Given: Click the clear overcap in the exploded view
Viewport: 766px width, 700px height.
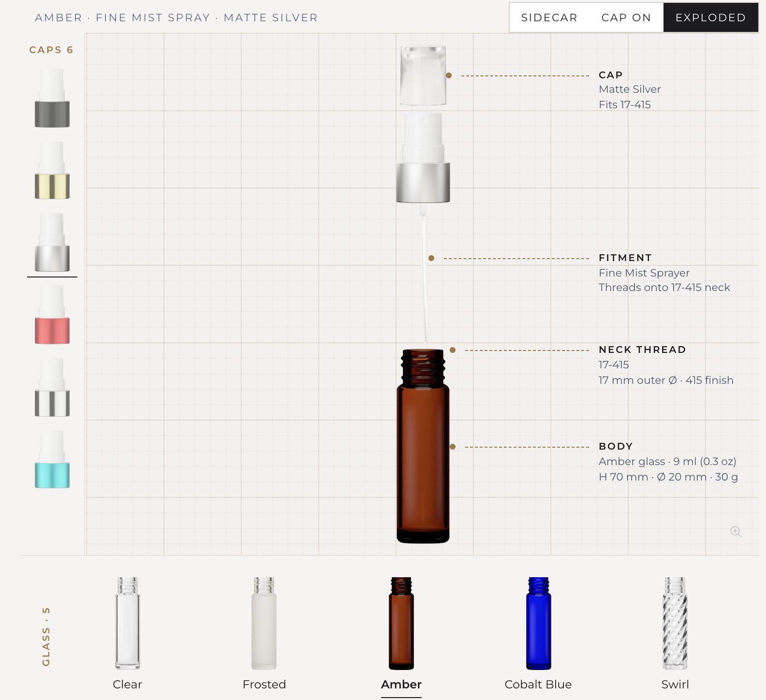Looking at the screenshot, I should [423, 75].
